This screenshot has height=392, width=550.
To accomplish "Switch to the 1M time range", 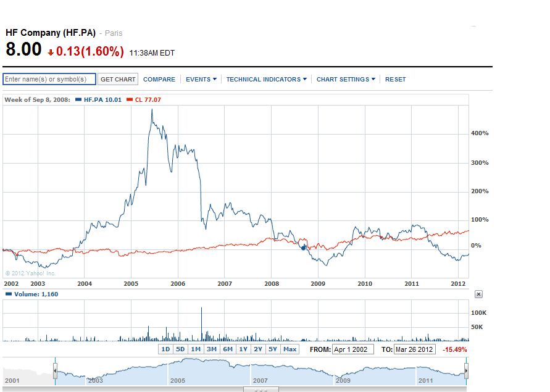I will pos(196,349).
